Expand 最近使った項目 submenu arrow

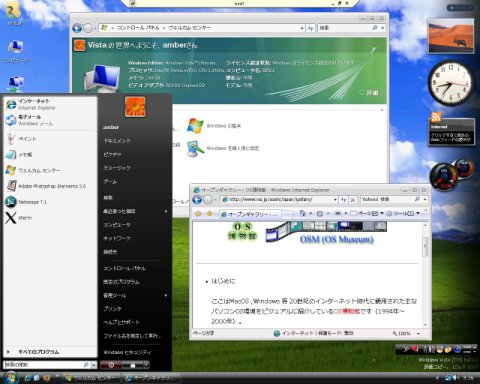click(x=166, y=211)
